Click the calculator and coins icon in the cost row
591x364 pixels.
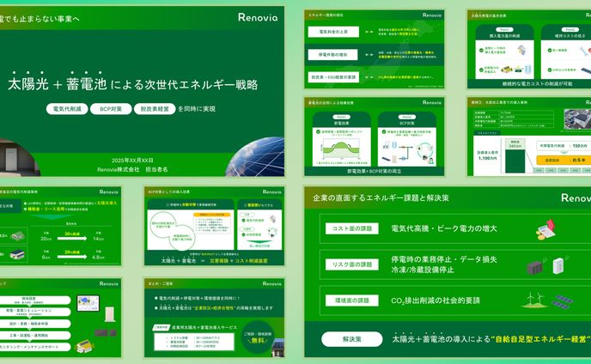point(545,229)
